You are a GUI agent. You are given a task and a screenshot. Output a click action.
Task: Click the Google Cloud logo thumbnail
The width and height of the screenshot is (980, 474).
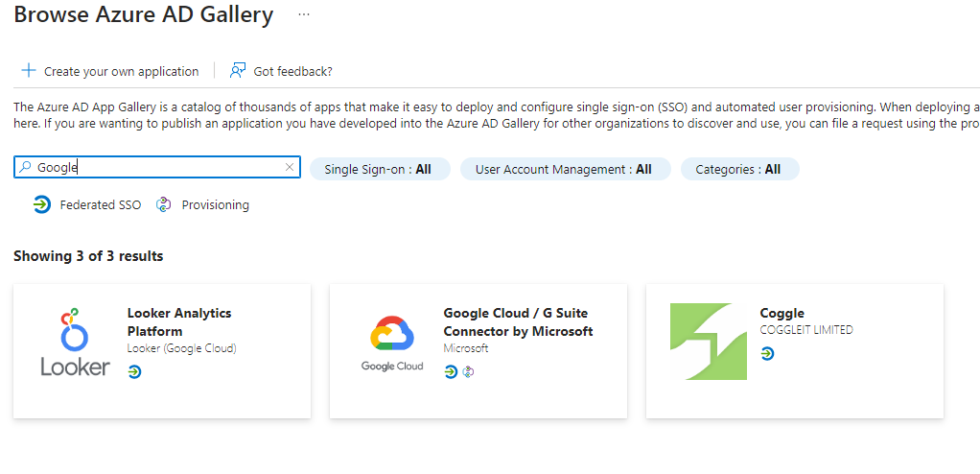(392, 342)
